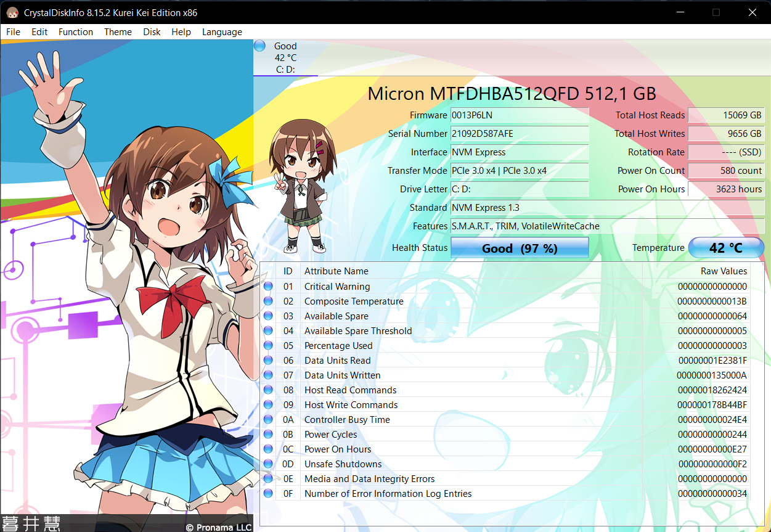Screen dimensions: 771x532
Task: Click the Drive Letter field C: D:
Action: pyautogui.click(x=520, y=189)
